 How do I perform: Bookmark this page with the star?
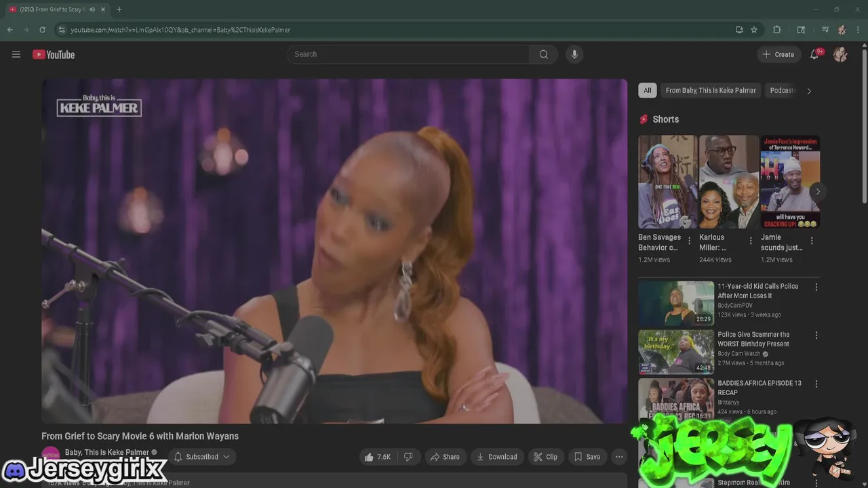tap(754, 30)
